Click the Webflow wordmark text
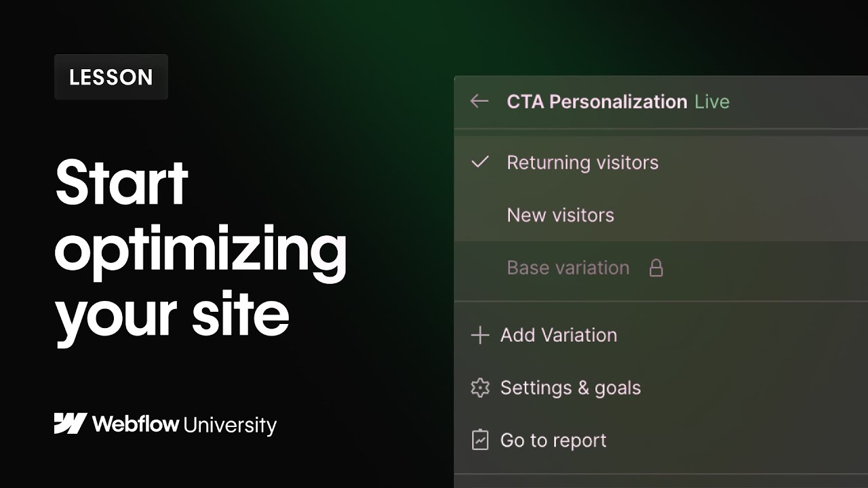This screenshot has height=488, width=868. pyautogui.click(x=136, y=424)
